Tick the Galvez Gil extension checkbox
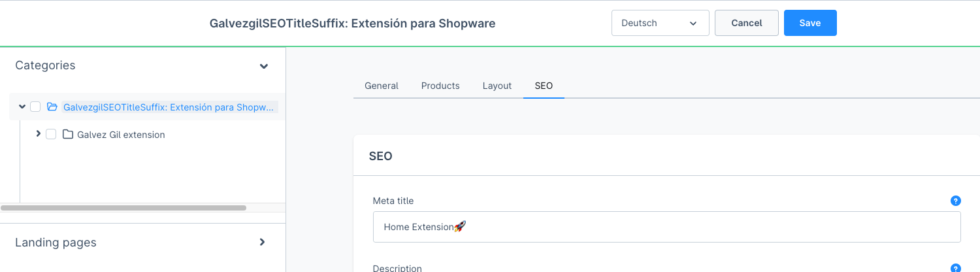This screenshot has width=980, height=272. click(51, 134)
